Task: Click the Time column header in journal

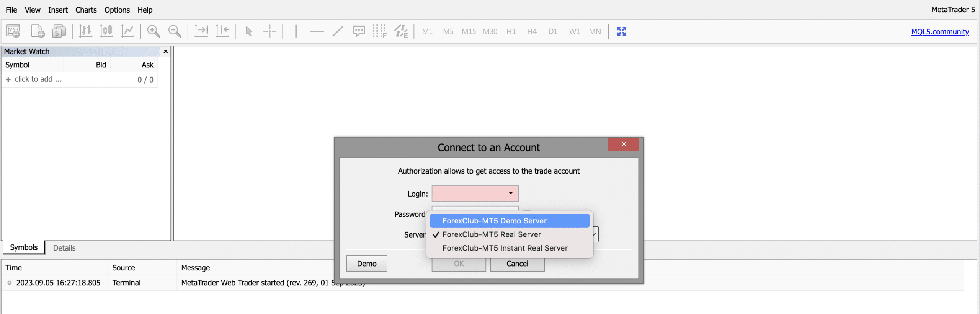Action: (55, 268)
